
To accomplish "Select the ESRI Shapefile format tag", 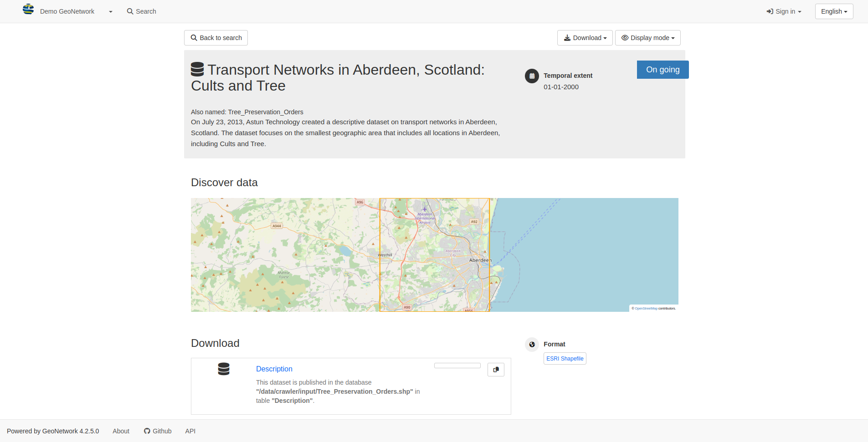I will click(565, 359).
